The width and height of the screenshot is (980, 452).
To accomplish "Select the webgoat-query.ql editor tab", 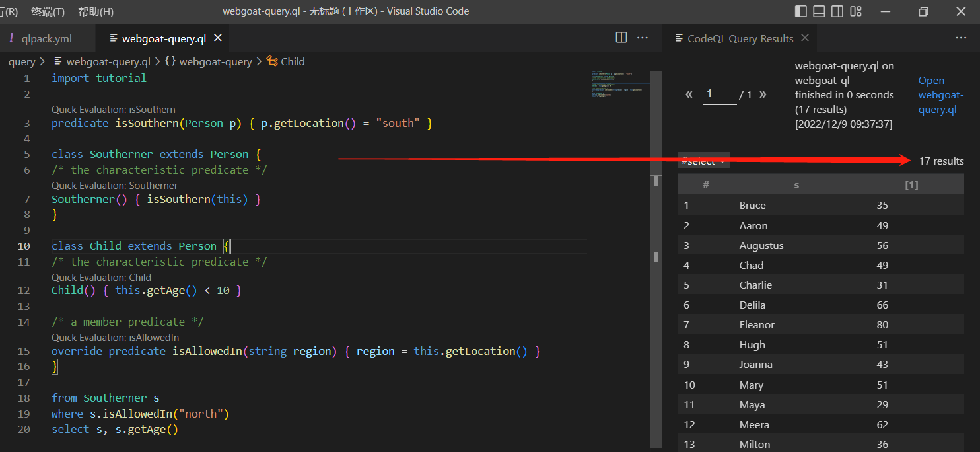I will pos(164,38).
